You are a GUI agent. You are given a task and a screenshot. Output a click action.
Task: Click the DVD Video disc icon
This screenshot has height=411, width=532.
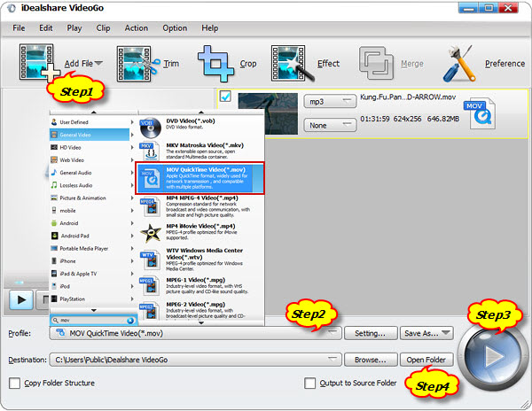pos(150,128)
